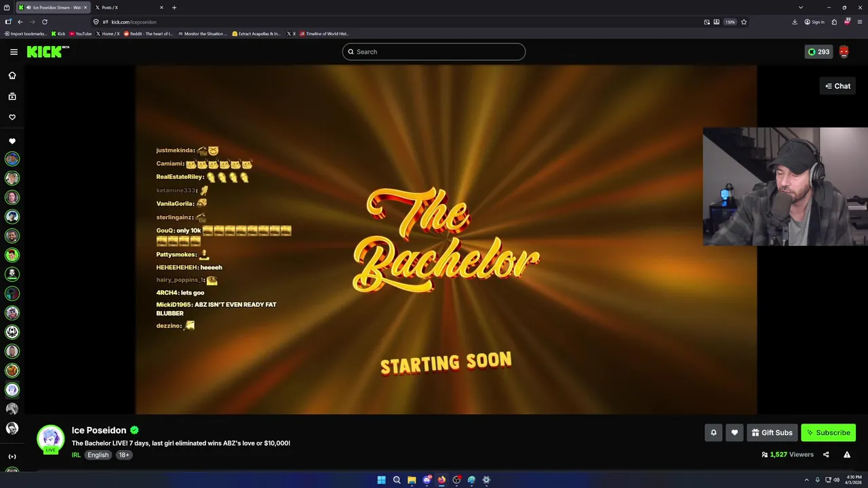The width and height of the screenshot is (868, 488).
Task: Click the filled heart sidebar icon
Action: pos(12,141)
